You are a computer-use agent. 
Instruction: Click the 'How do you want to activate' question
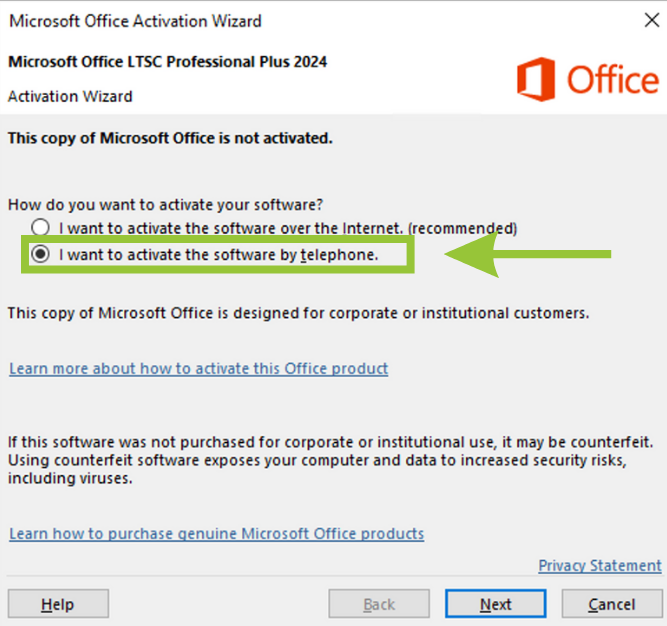(x=165, y=205)
